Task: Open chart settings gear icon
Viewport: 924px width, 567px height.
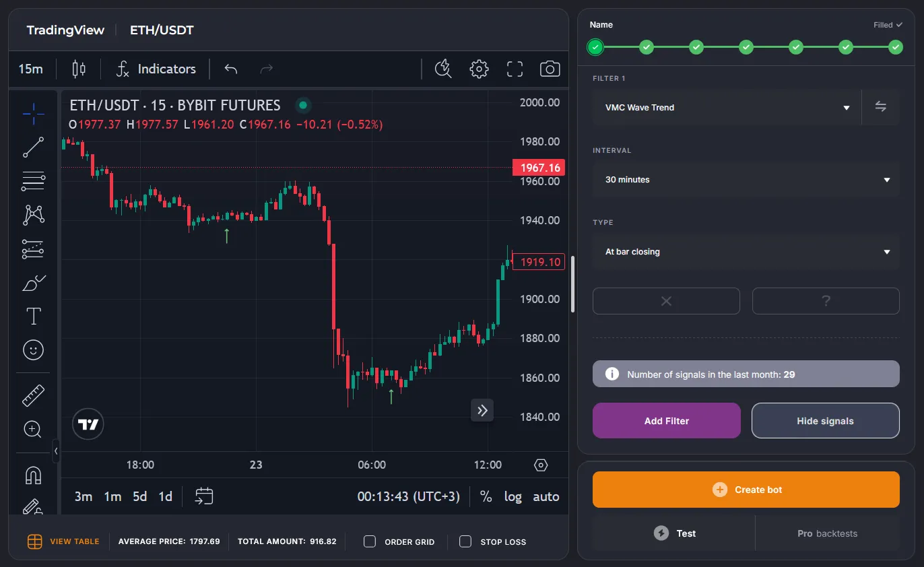Action: [x=479, y=69]
